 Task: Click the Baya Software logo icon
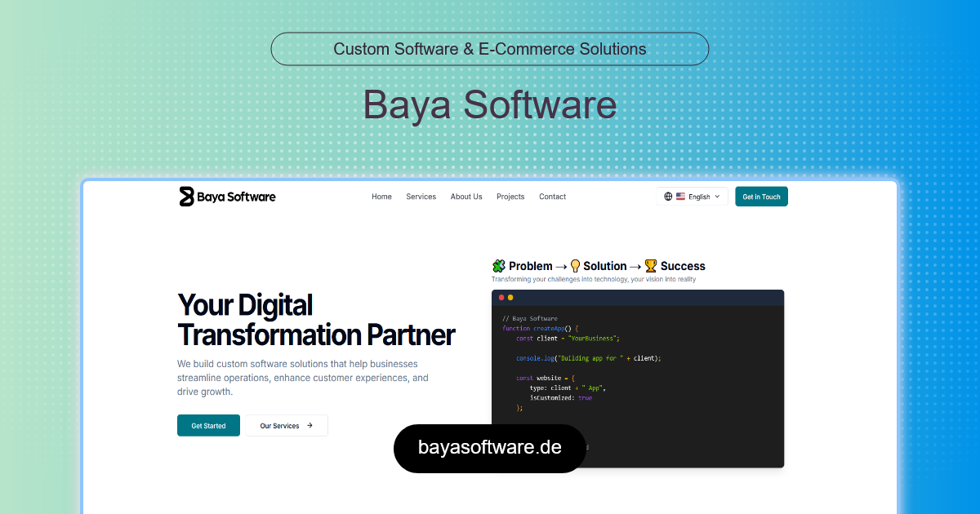[x=186, y=197]
